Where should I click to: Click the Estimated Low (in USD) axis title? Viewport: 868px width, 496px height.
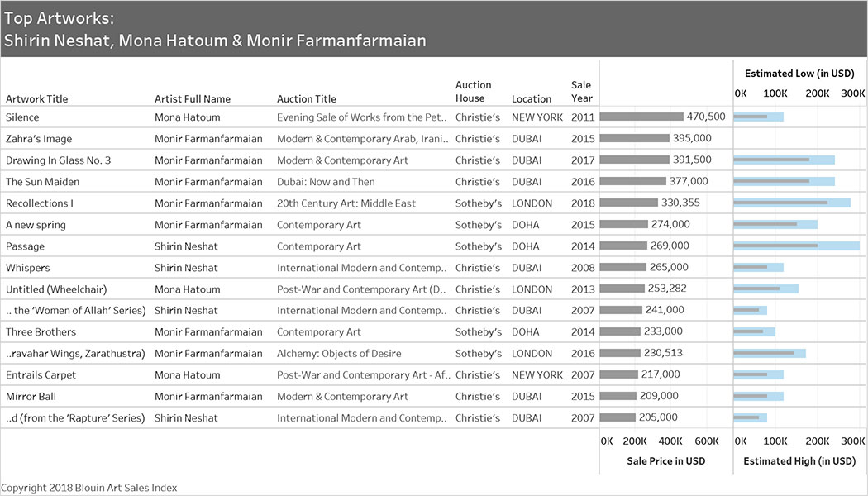pyautogui.click(x=799, y=74)
